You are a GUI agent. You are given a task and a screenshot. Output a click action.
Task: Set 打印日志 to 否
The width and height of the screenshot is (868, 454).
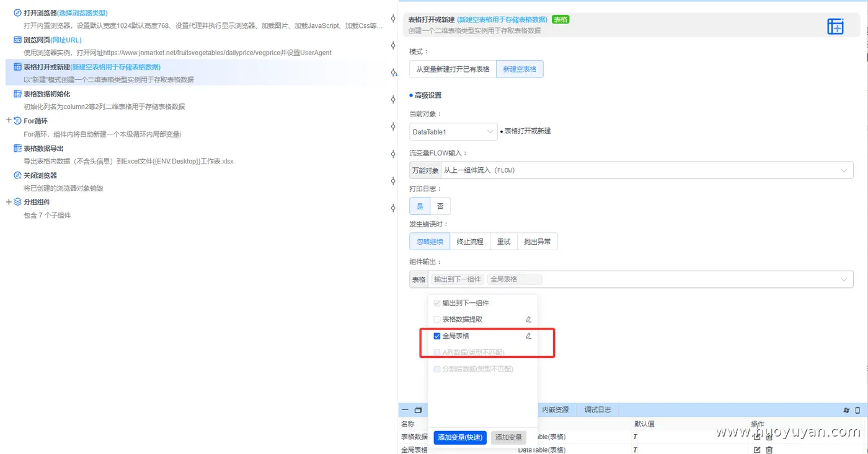(x=440, y=206)
